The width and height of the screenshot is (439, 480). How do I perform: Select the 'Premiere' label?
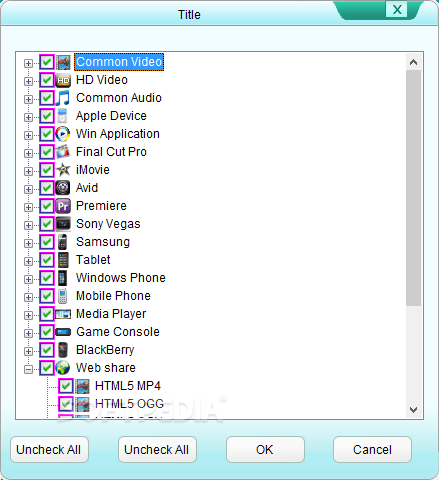pyautogui.click(x=101, y=206)
